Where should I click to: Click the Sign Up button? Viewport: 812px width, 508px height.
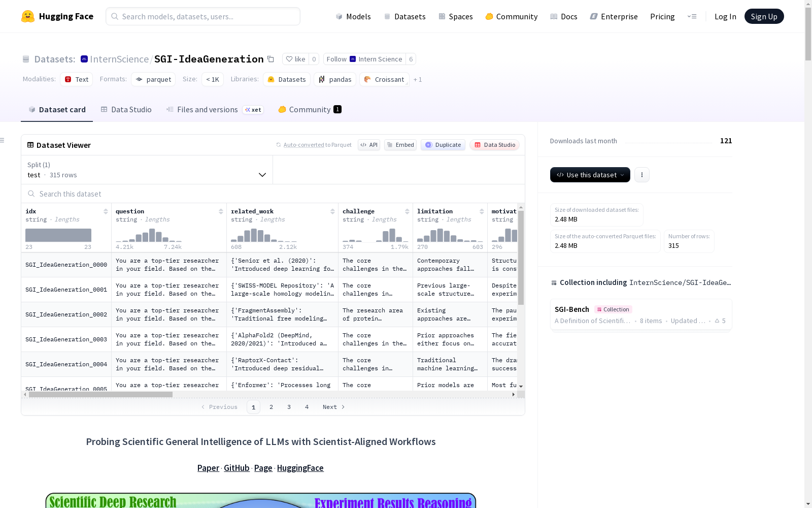[764, 16]
